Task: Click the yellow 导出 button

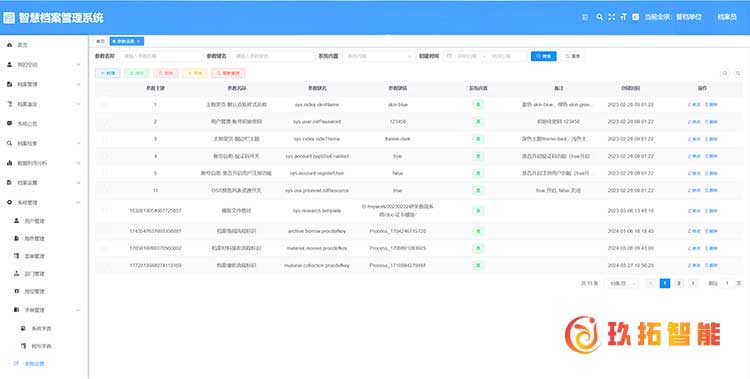Action: (x=195, y=73)
